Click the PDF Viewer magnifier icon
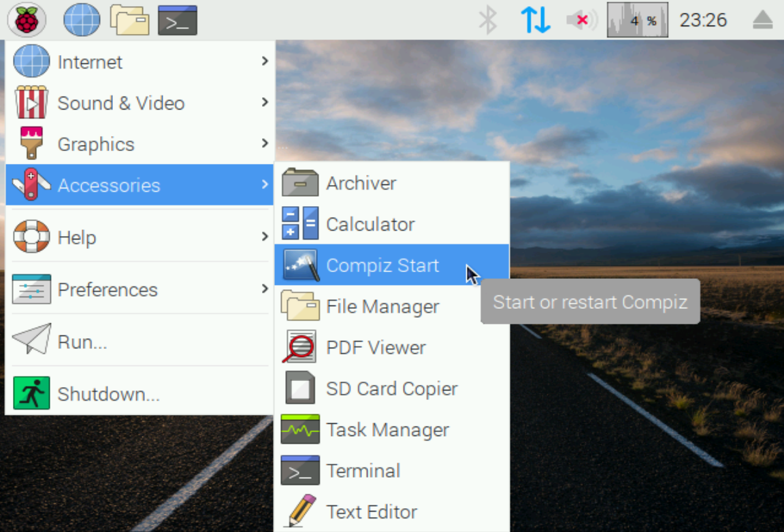 point(299,346)
